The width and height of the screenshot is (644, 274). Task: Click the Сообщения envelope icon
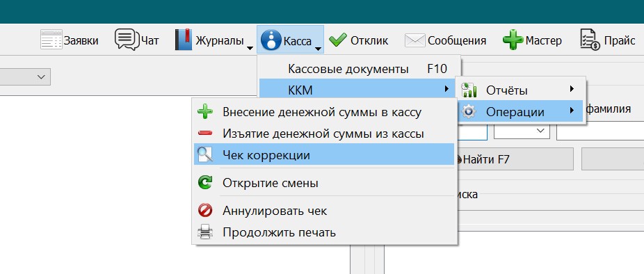click(414, 40)
